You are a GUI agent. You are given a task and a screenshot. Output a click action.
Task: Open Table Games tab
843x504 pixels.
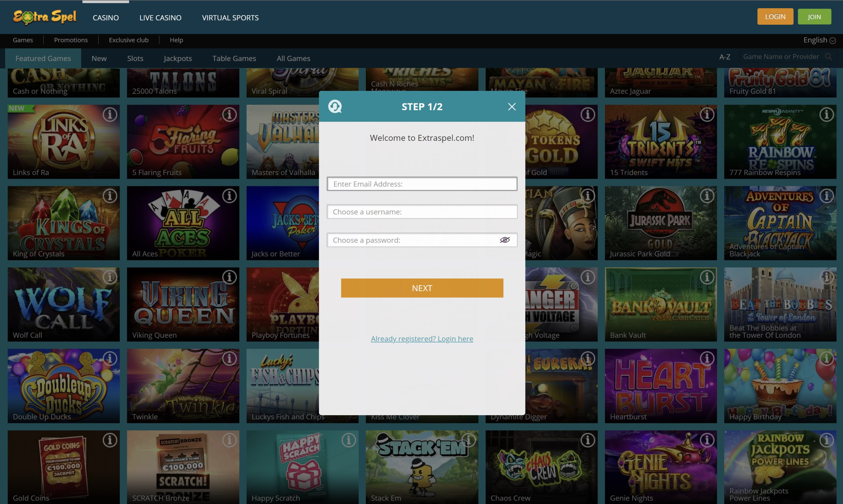pyautogui.click(x=234, y=59)
